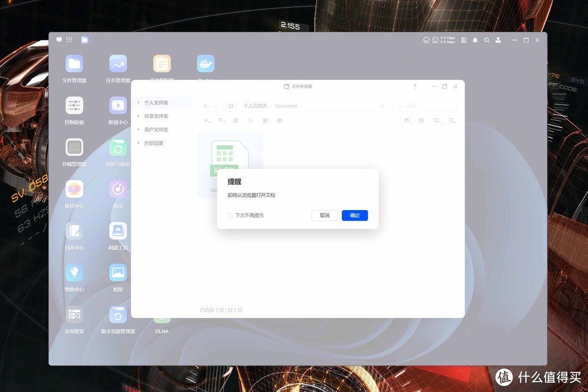Open file manager help question mark
The height and width of the screenshot is (392, 588).
(x=414, y=86)
